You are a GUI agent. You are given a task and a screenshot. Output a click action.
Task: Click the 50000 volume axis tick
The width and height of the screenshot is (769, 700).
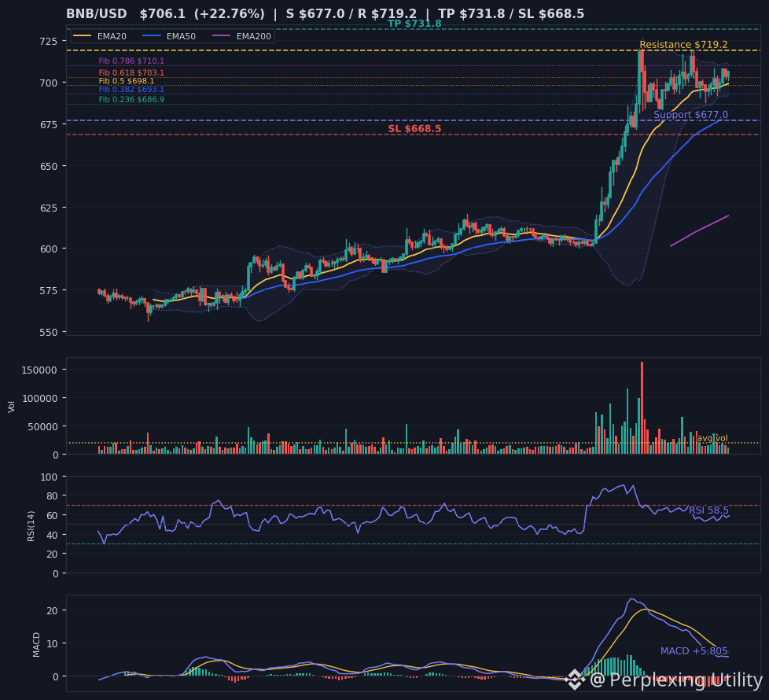[42, 427]
